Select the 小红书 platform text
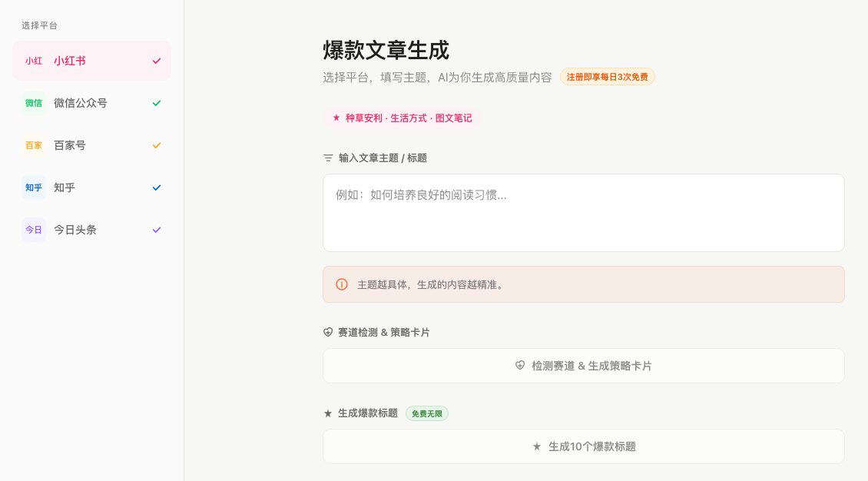This screenshot has height=481, width=868. coord(70,61)
